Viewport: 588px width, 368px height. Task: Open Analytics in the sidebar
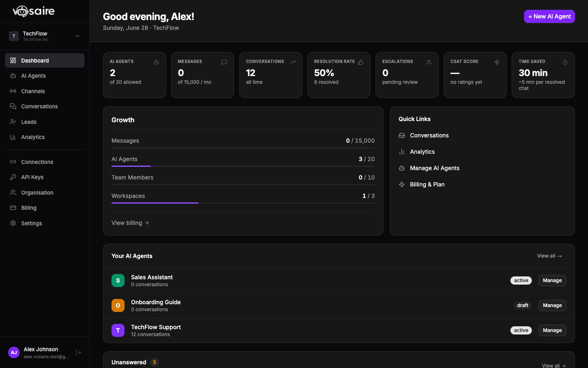45,137
